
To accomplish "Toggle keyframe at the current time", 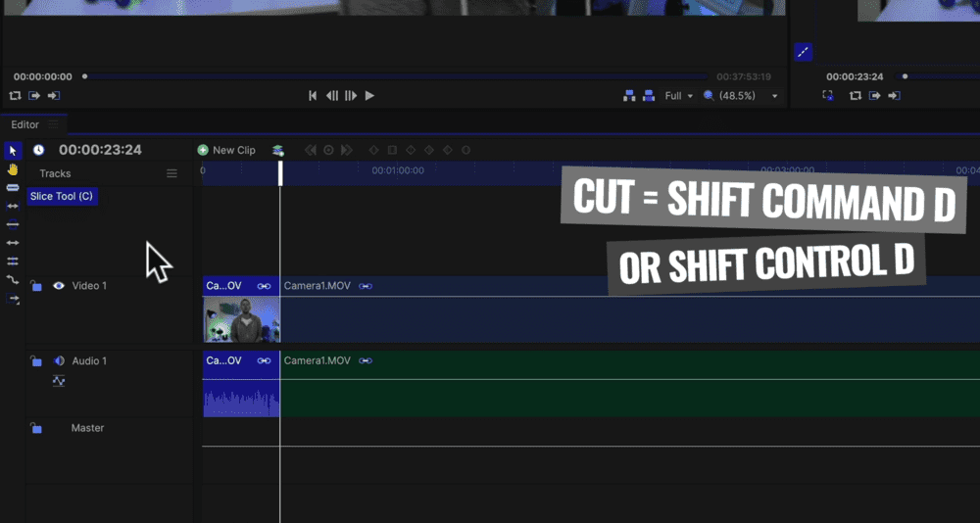I will click(328, 150).
